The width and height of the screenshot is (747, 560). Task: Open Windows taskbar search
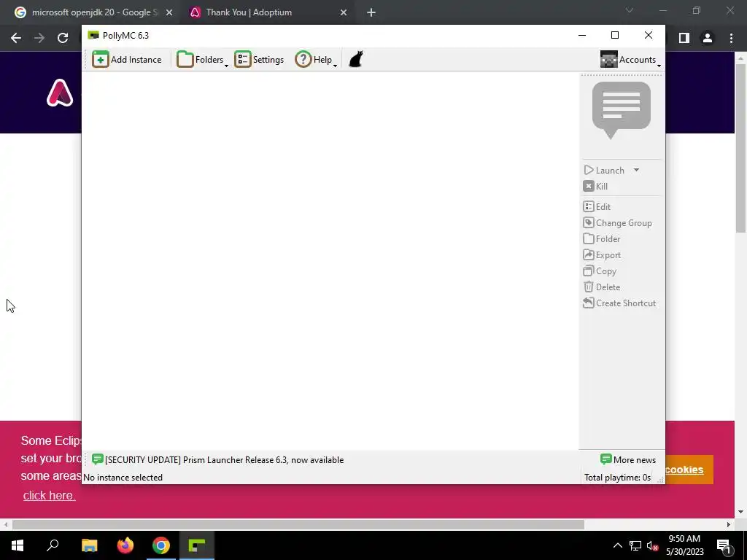pyautogui.click(x=53, y=545)
